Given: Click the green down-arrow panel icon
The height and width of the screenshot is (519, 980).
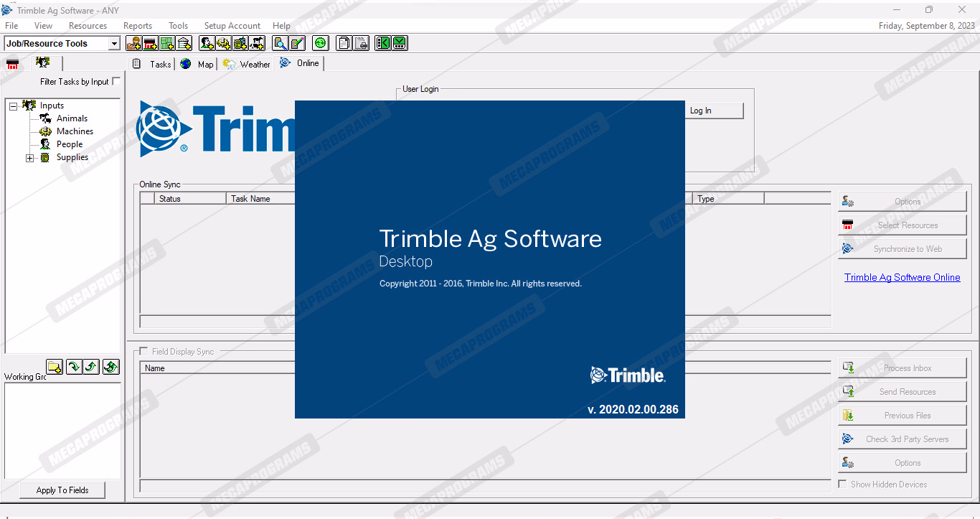Looking at the screenshot, I should (400, 43).
